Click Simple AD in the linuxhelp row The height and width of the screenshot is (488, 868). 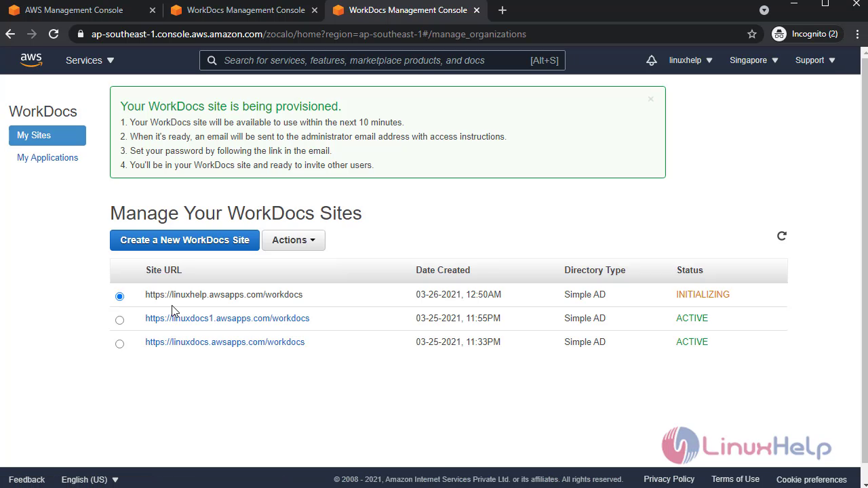[x=585, y=294]
